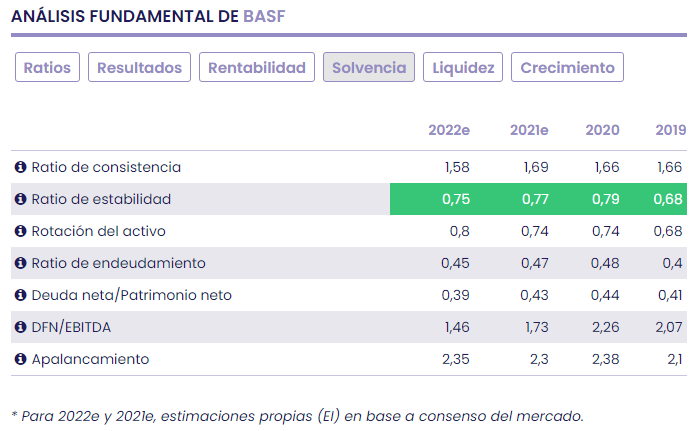Click the 2019 column header
Viewport: 696px width, 431px height.
click(x=670, y=130)
